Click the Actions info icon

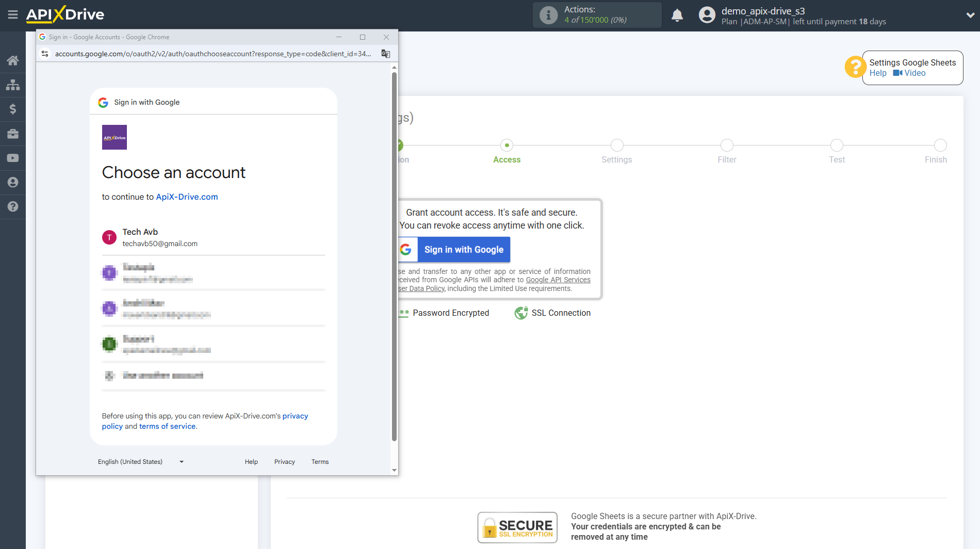(x=548, y=15)
